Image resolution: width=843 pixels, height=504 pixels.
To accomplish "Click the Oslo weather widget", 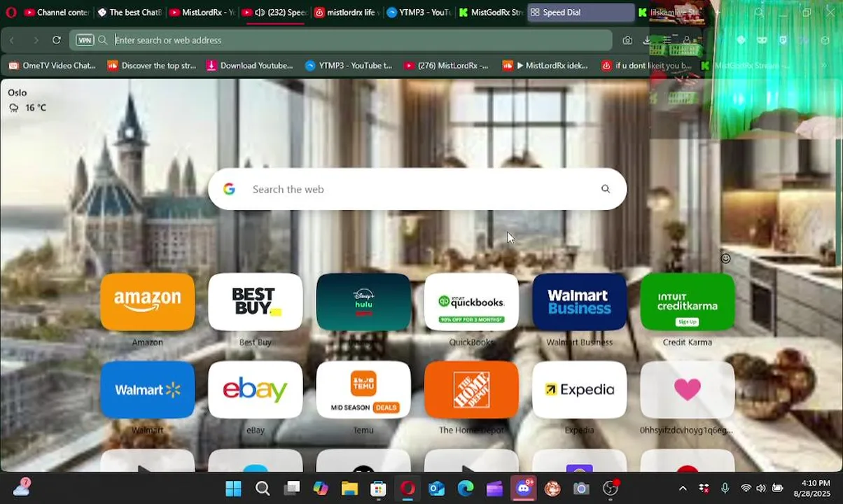I will click(x=27, y=100).
